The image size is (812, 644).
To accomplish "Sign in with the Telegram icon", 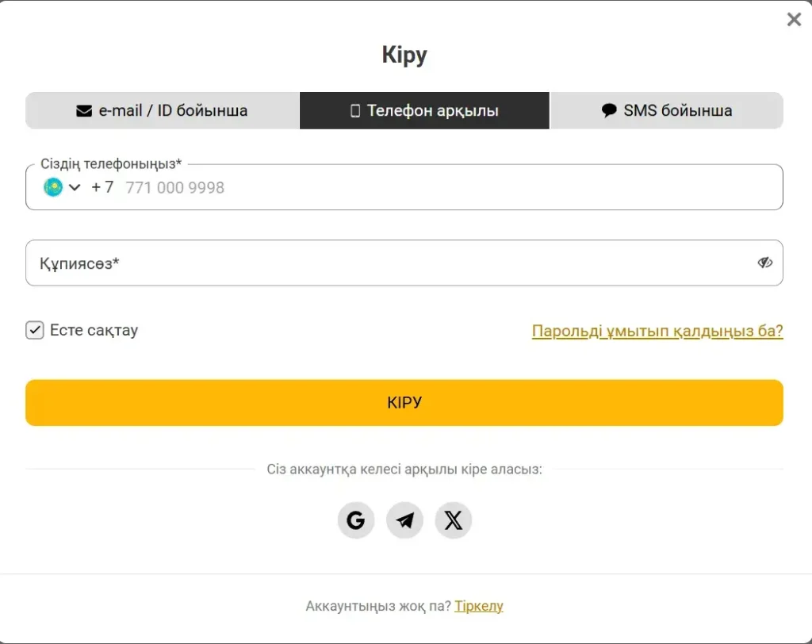I will coord(404,519).
